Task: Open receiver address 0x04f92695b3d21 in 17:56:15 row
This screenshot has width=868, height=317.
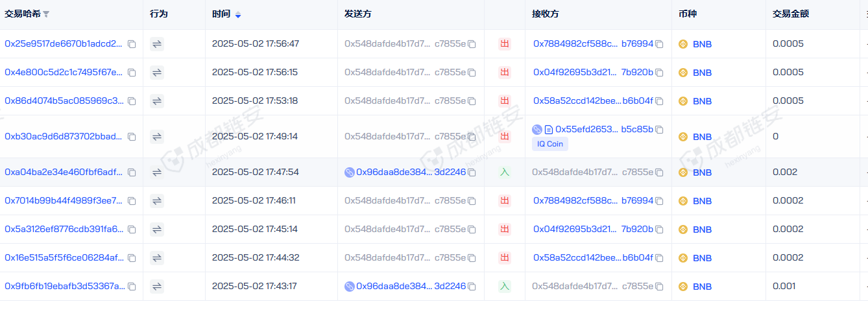Action: click(594, 73)
